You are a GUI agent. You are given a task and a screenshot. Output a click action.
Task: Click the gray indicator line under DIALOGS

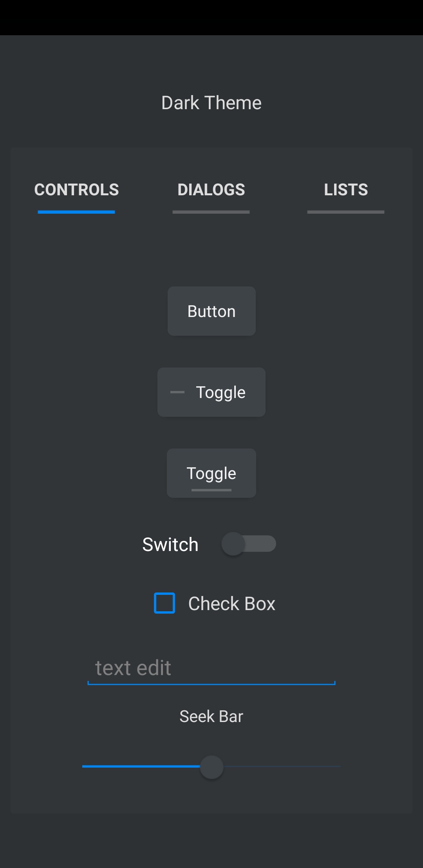coord(211,212)
